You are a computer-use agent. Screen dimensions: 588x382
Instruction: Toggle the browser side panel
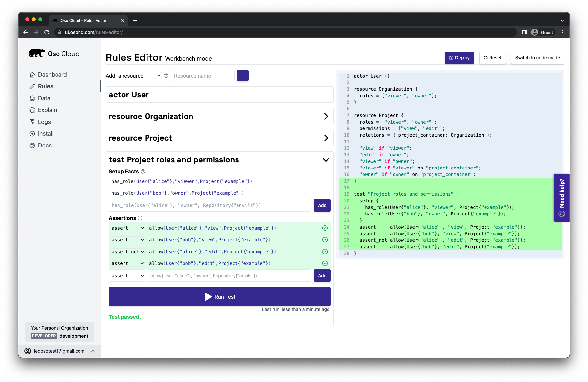[x=524, y=32]
